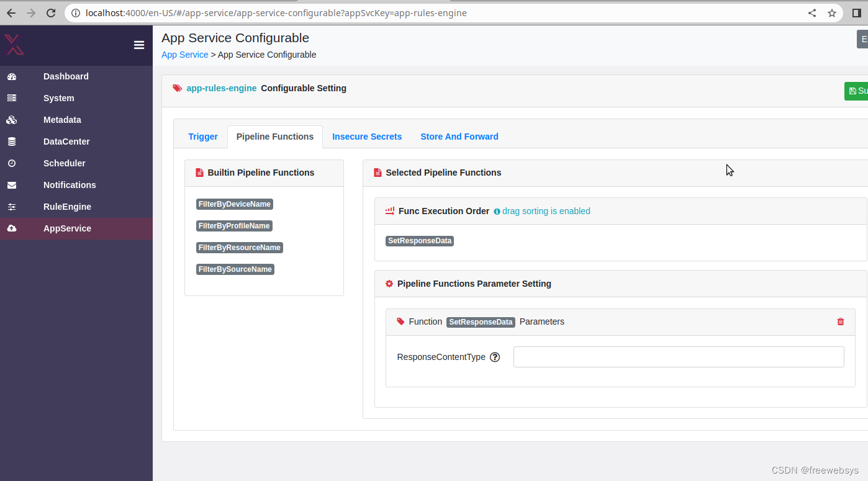
Task: Navigate to RuleEngine
Action: tap(76, 207)
